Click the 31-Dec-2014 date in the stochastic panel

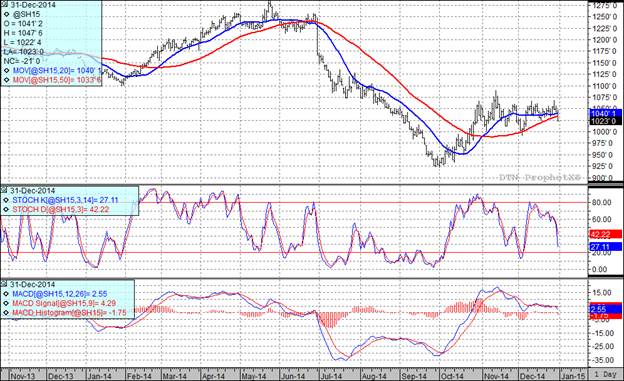(33, 191)
